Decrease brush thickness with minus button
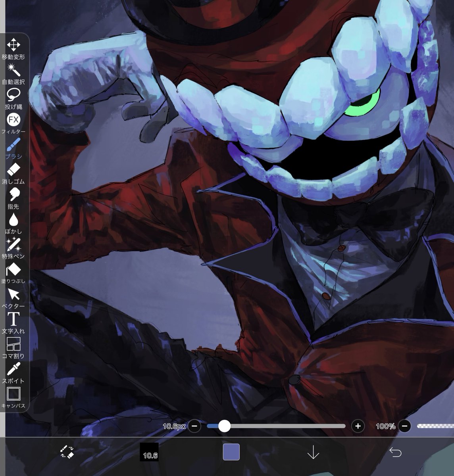Screen dimensions: 454x476 [x=194, y=426]
